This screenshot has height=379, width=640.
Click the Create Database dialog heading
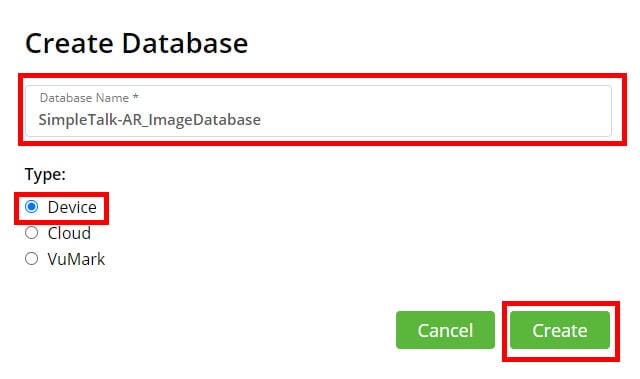point(137,43)
